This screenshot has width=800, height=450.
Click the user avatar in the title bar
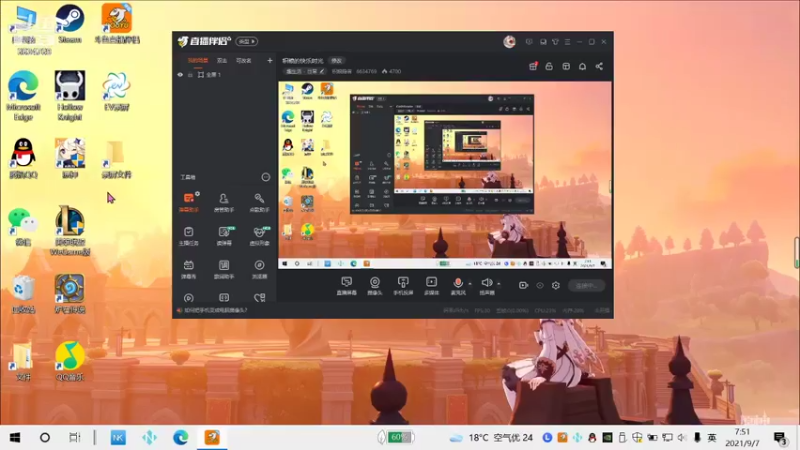click(509, 42)
